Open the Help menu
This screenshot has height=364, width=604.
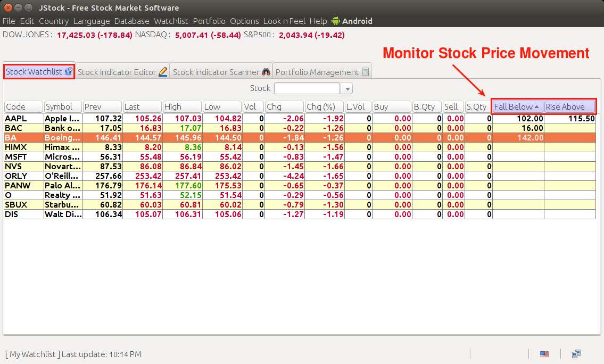(x=318, y=21)
